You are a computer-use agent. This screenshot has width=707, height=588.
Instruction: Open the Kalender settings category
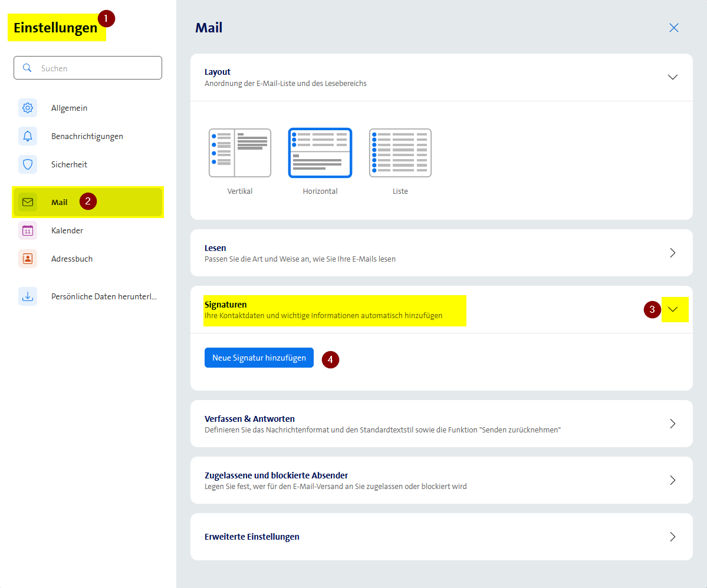point(67,230)
